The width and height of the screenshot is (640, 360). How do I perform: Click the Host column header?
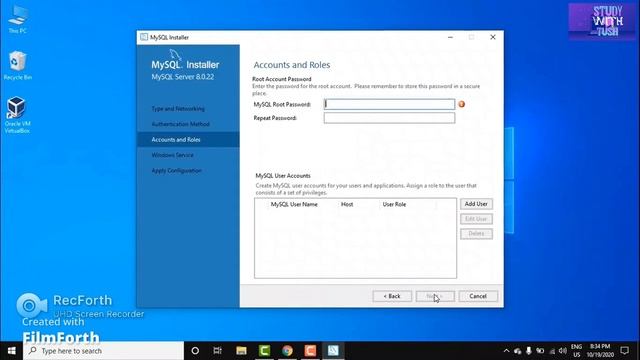pyautogui.click(x=347, y=204)
